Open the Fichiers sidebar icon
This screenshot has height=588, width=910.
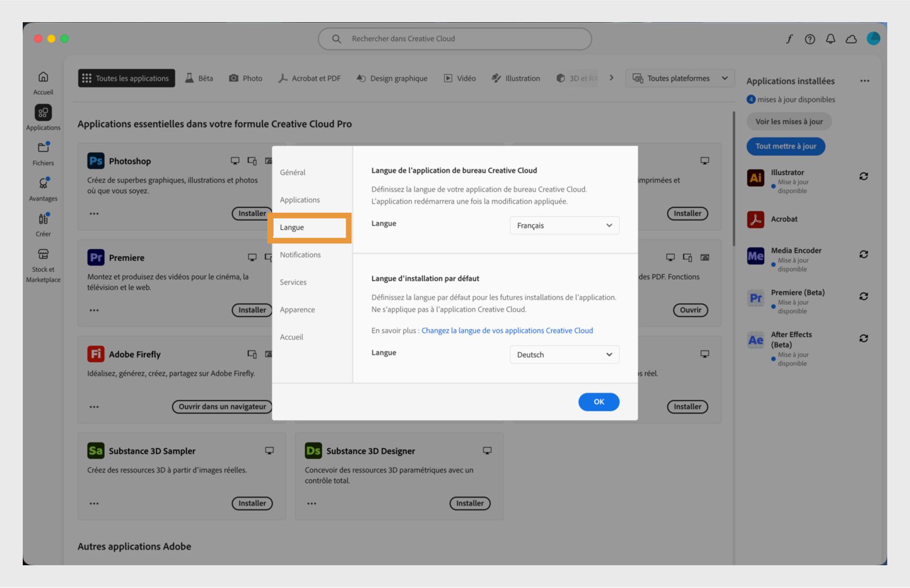(x=43, y=147)
